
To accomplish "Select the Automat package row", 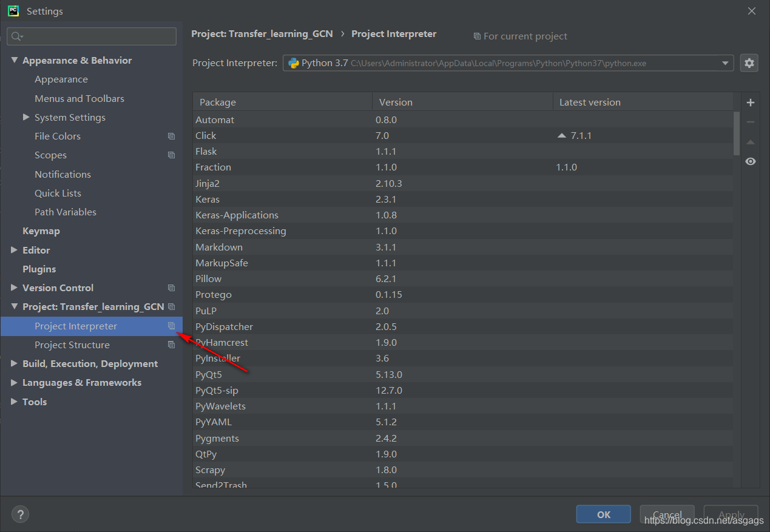I will (463, 120).
